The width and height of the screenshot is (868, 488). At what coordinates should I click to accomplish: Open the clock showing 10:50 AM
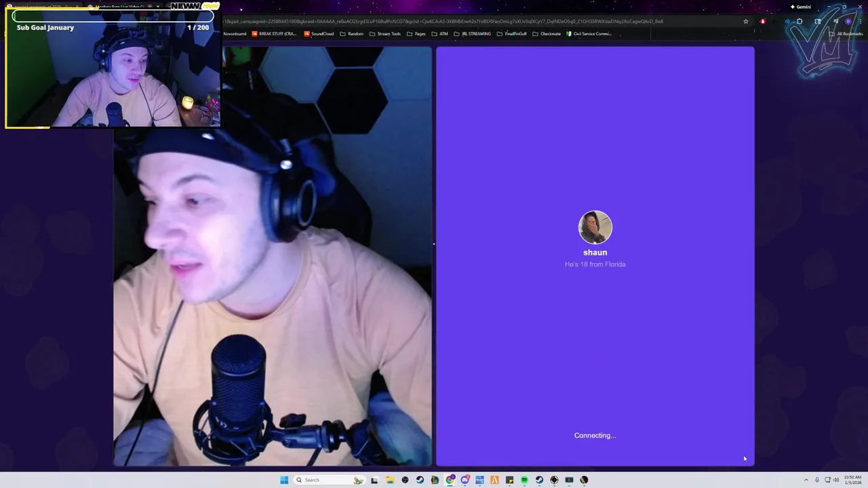pos(853,480)
